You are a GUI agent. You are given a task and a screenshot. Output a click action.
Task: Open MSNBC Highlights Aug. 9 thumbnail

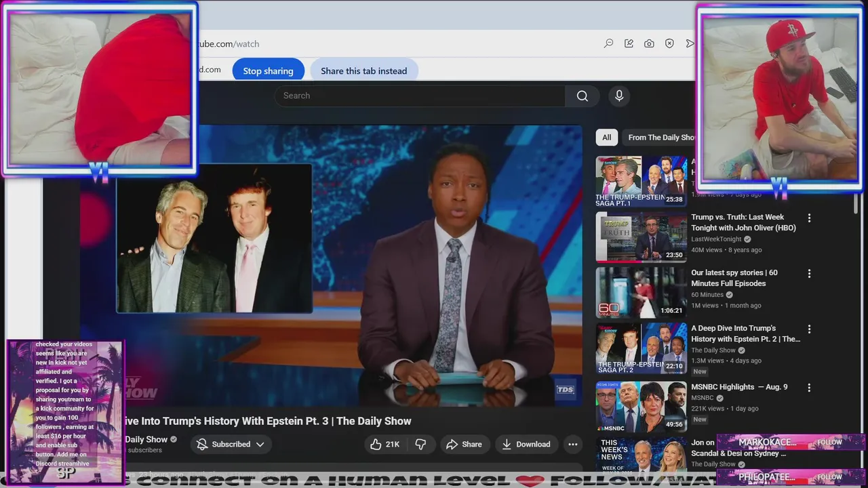tap(641, 406)
